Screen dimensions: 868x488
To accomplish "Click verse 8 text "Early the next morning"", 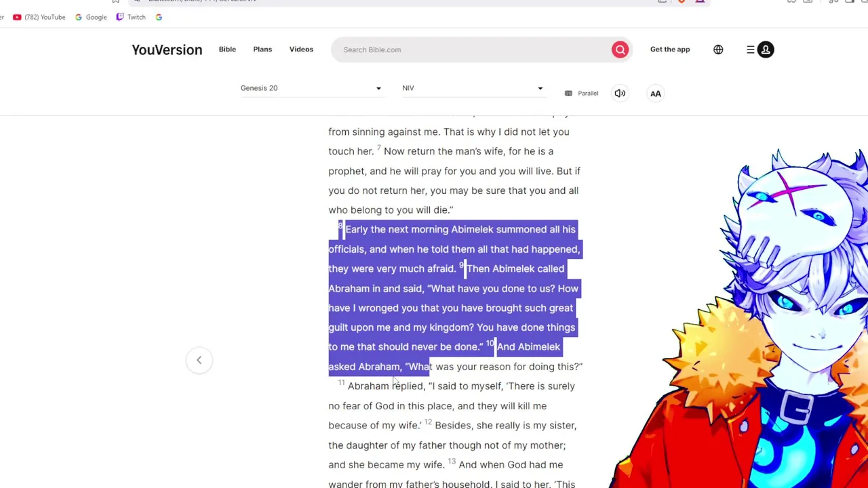I will pos(396,230).
